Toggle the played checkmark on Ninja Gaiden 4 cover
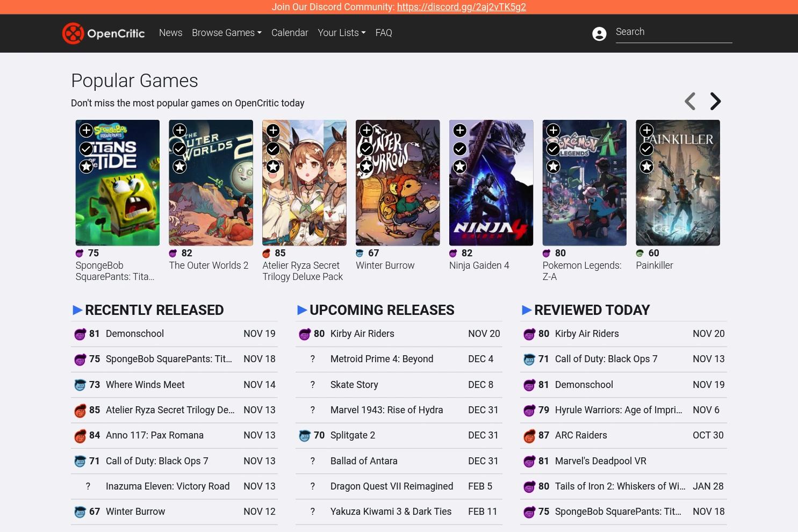Image resolution: width=798 pixels, height=532 pixels. [460, 148]
